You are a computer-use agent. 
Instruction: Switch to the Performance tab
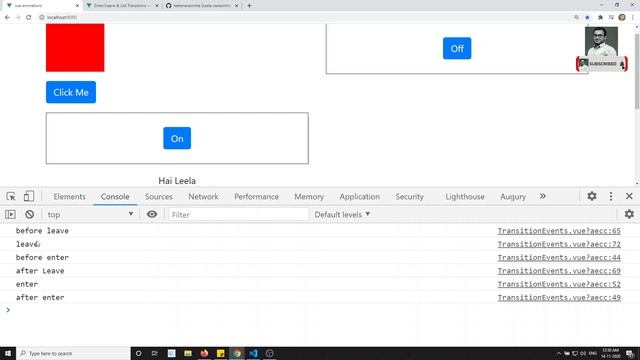tap(256, 197)
